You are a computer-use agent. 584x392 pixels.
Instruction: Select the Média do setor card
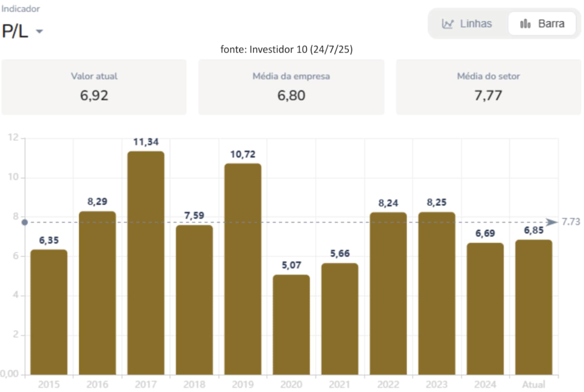coord(488,87)
